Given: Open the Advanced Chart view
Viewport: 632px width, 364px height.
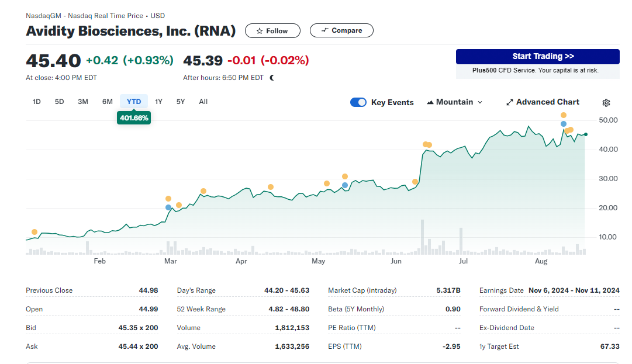Looking at the screenshot, I should 543,102.
